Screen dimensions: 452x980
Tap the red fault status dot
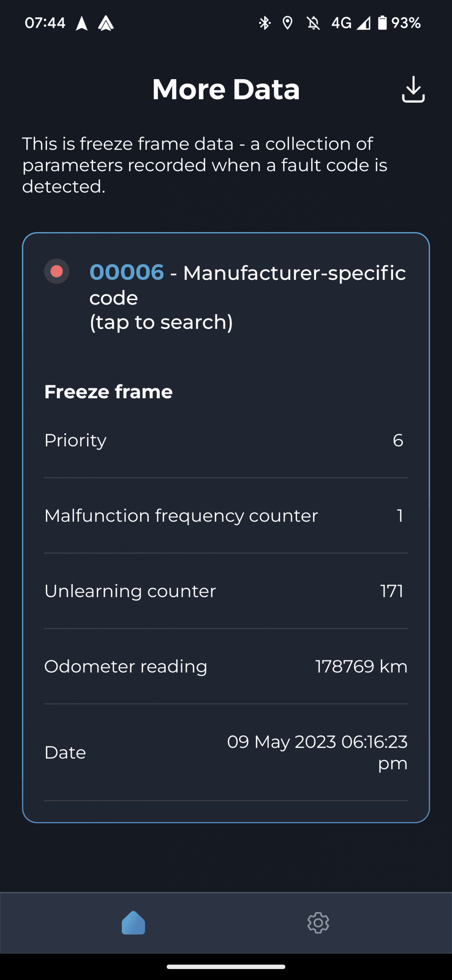click(x=57, y=271)
